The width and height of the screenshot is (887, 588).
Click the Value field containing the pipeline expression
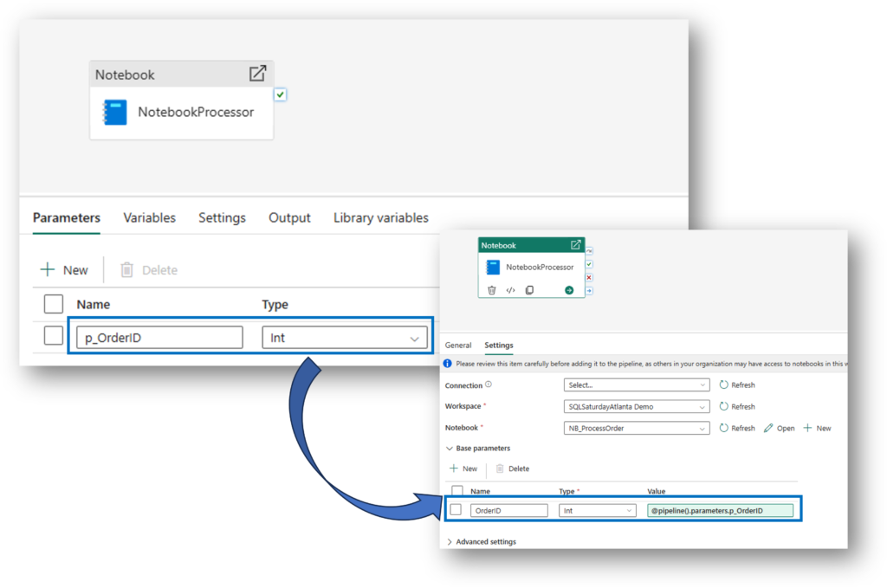point(720,510)
